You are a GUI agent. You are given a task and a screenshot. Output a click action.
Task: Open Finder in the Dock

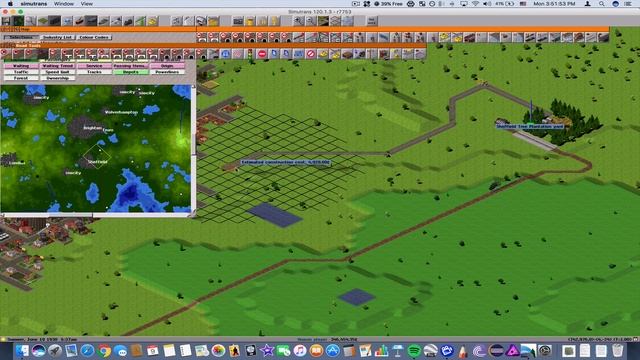coord(22,351)
